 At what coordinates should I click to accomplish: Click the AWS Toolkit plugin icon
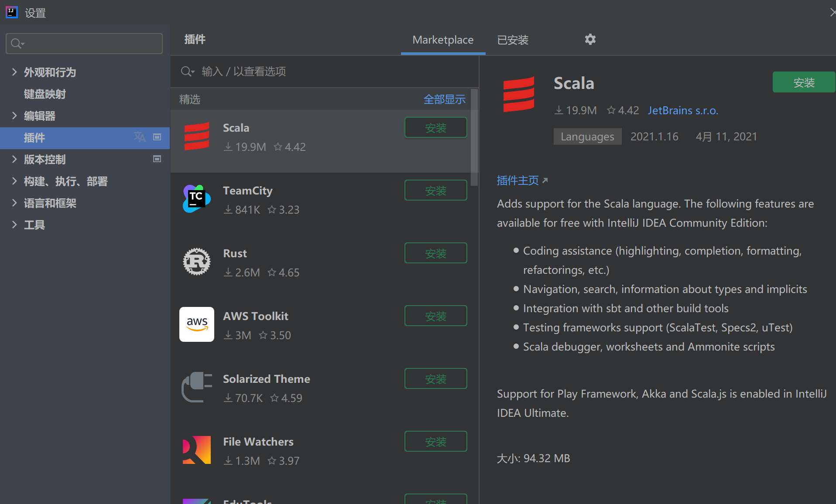point(197,324)
